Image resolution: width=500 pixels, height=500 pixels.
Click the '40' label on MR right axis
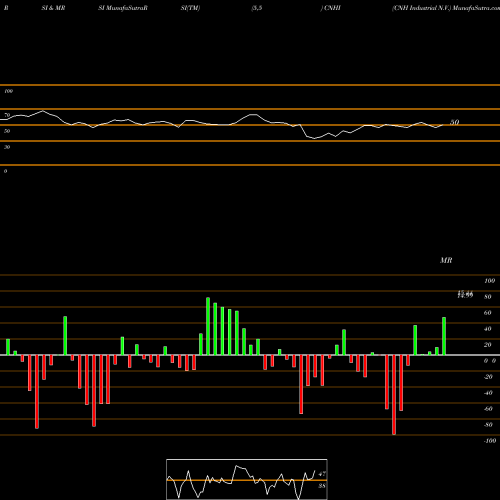(x=488, y=329)
